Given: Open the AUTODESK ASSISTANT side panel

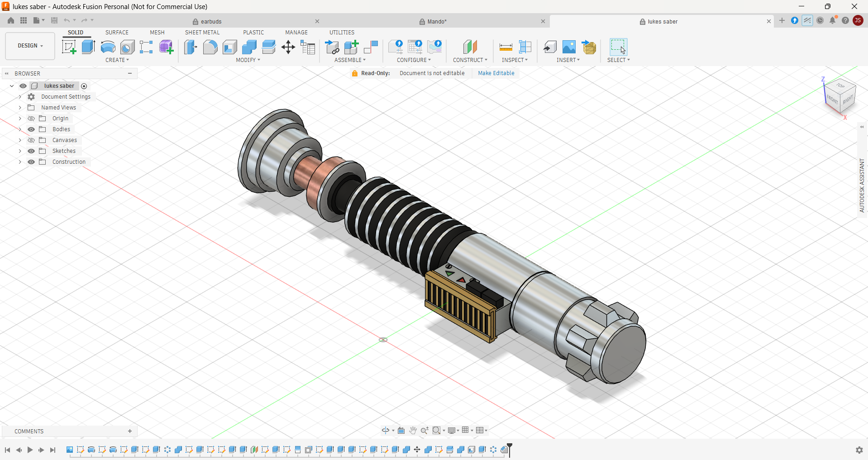Looking at the screenshot, I should tap(862, 185).
